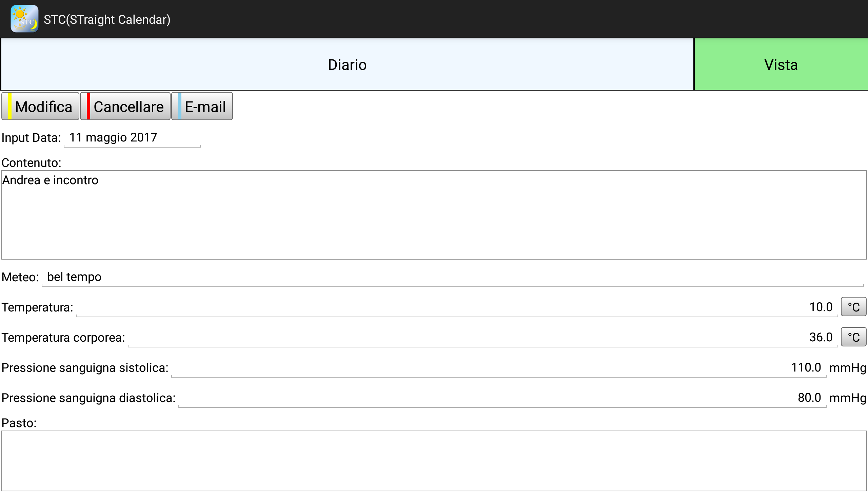Click the diastolic pressure field

click(x=502, y=398)
